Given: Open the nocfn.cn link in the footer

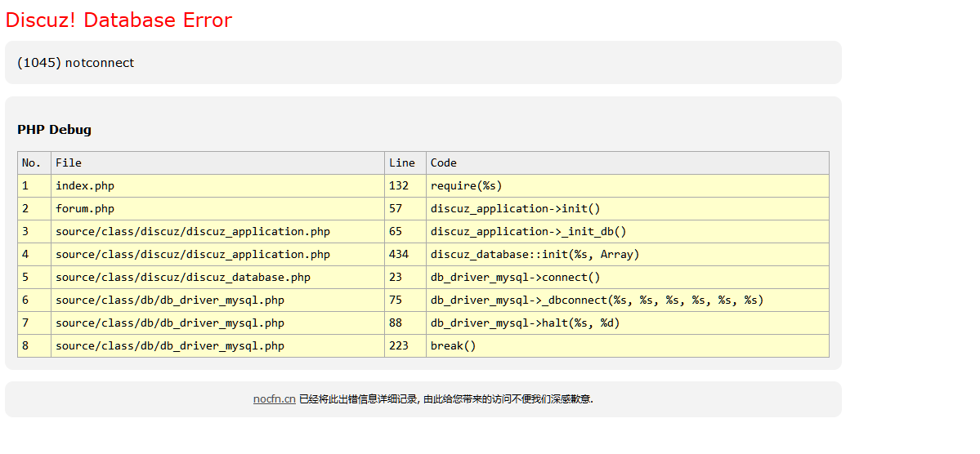Looking at the screenshot, I should coord(275,399).
